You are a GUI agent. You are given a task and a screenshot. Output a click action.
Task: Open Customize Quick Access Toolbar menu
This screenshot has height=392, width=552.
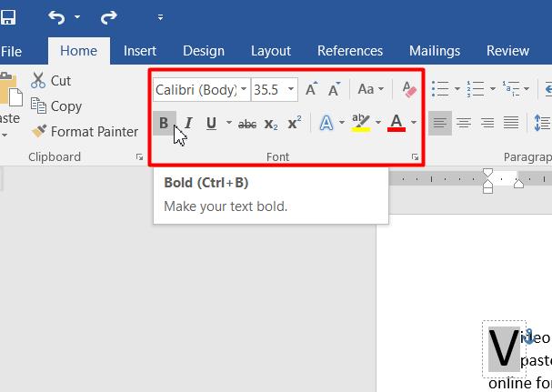[x=160, y=17]
